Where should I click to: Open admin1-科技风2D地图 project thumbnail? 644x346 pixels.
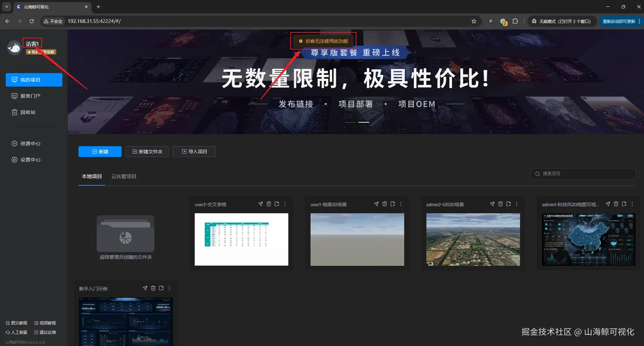pos(589,240)
